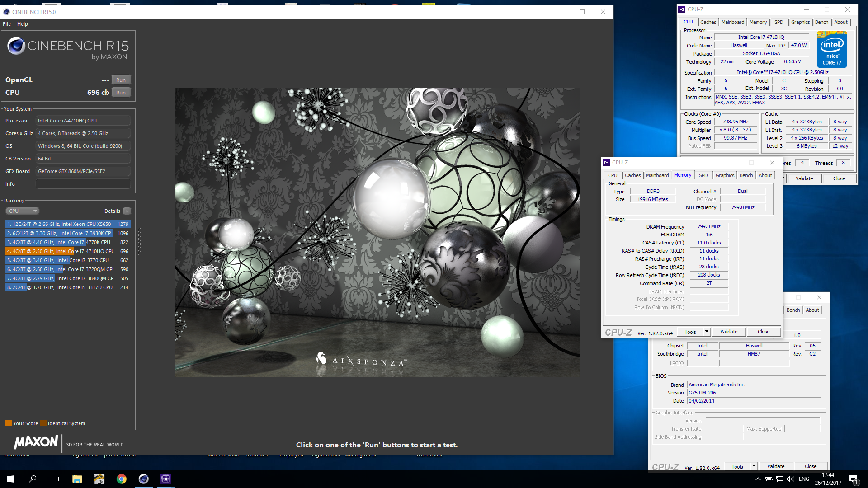Viewport: 868px width, 488px height.
Task: Select ranking entry Core i7-3930K
Action: [68, 233]
